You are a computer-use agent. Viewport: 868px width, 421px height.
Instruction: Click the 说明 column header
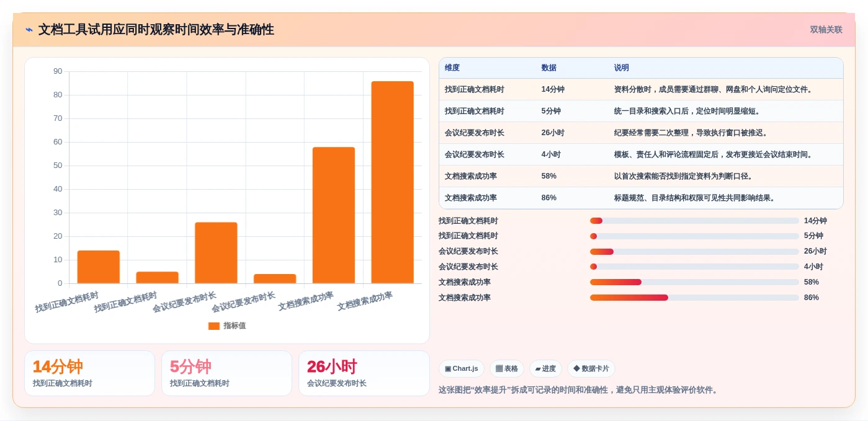click(622, 68)
